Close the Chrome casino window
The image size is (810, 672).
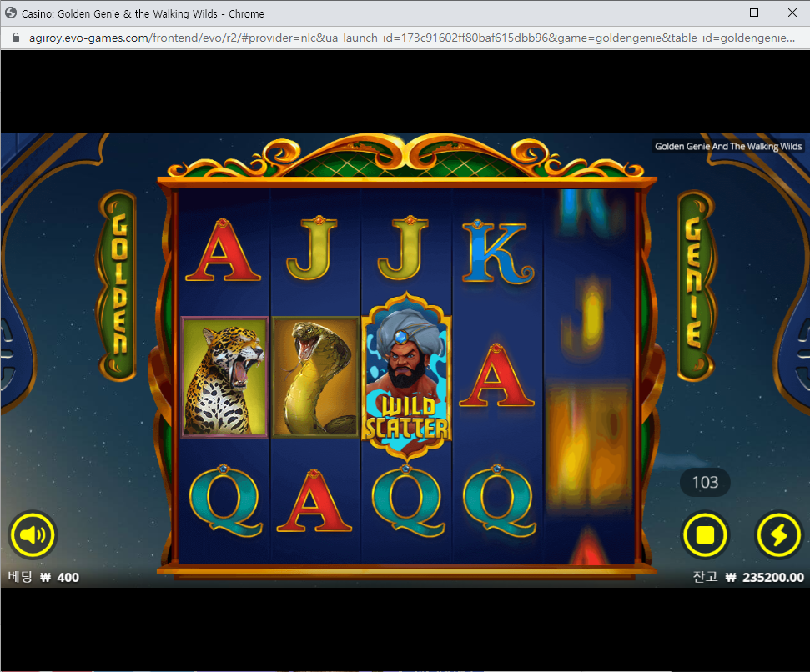coord(792,13)
